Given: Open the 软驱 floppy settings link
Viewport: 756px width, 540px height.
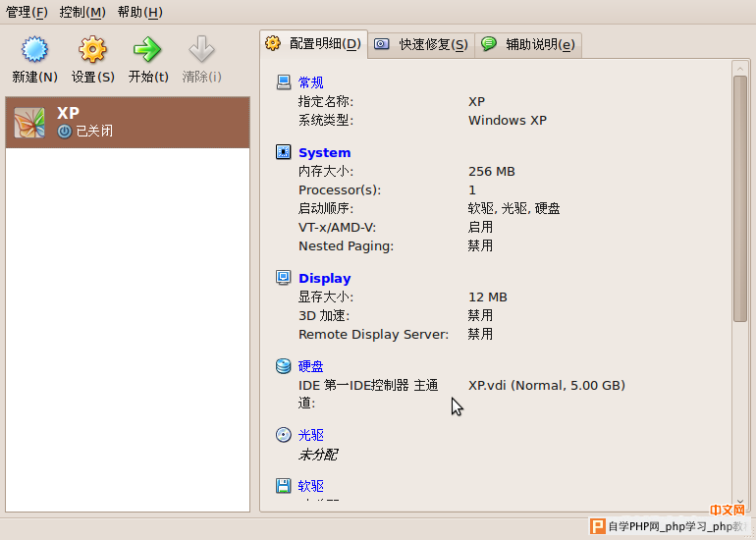Looking at the screenshot, I should [x=311, y=486].
